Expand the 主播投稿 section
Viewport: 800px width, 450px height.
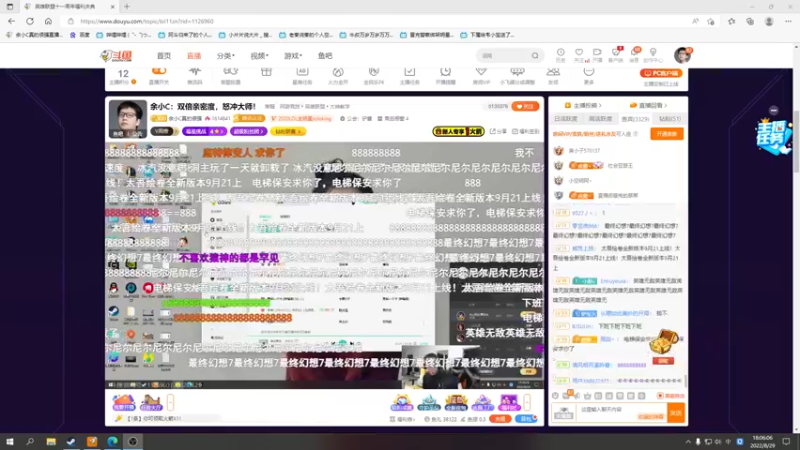pos(583,105)
